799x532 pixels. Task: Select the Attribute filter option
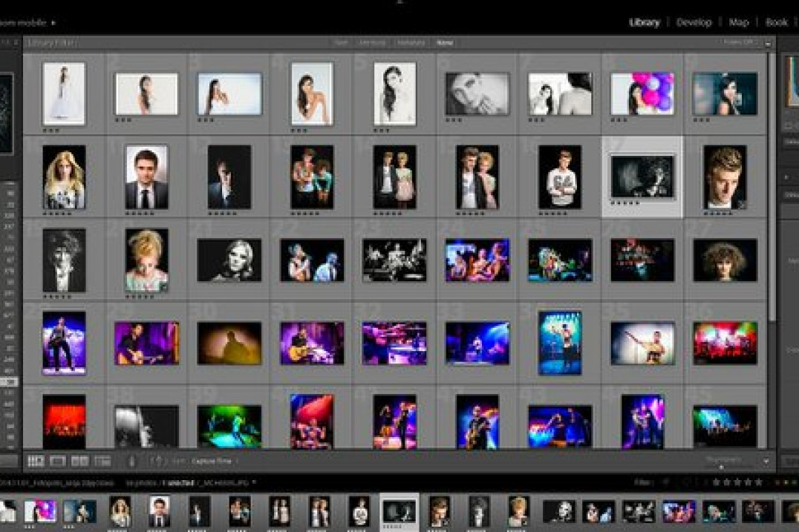coord(375,43)
